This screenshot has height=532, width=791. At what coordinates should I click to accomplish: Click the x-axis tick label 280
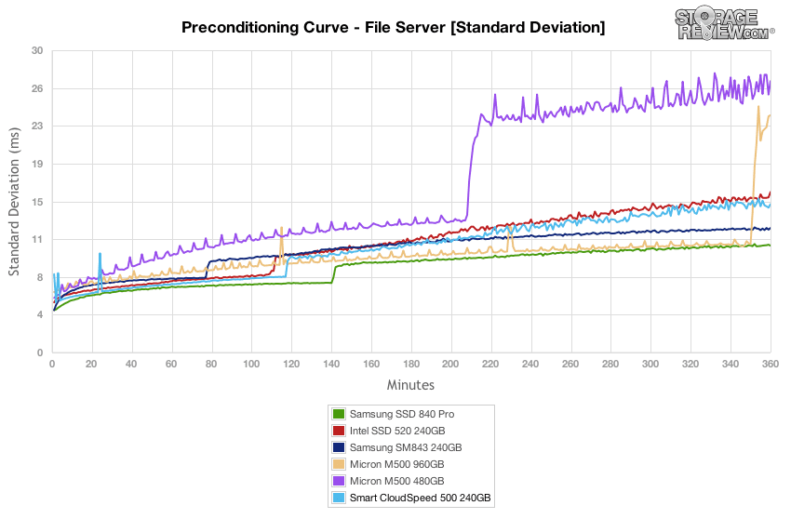[x=610, y=364]
